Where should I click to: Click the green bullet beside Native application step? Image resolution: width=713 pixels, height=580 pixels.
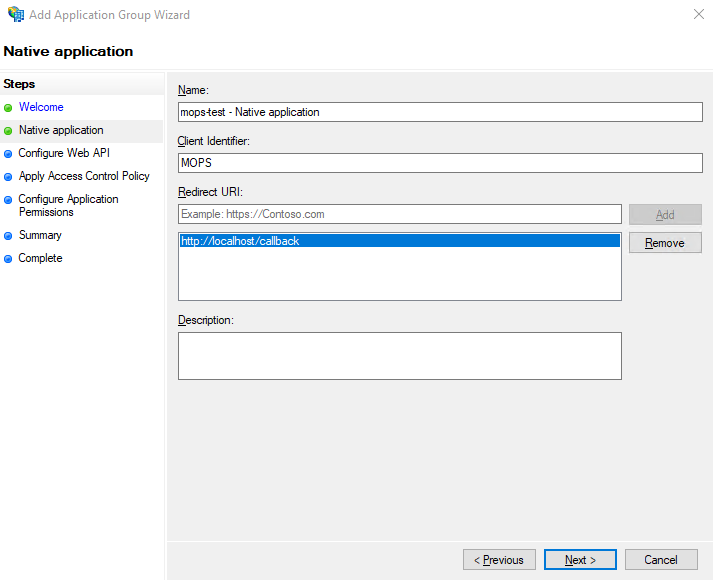click(8, 131)
